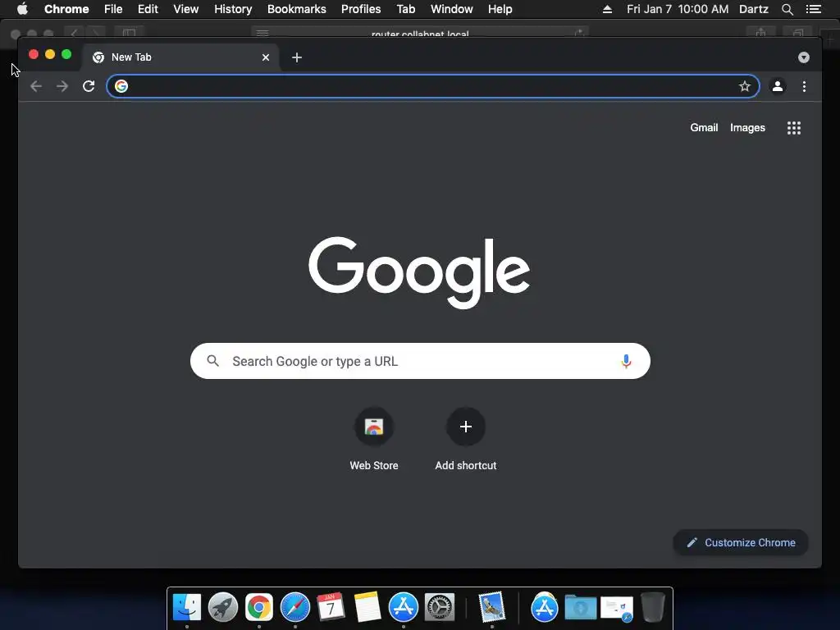The height and width of the screenshot is (630, 840).
Task: Open Spotlight search in the menu bar
Action: [x=787, y=9]
